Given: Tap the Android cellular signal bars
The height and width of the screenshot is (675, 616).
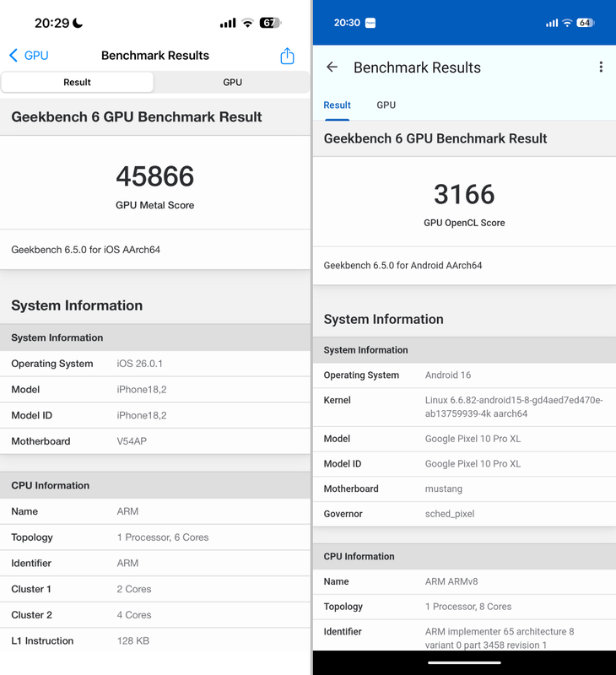Looking at the screenshot, I should (552, 23).
